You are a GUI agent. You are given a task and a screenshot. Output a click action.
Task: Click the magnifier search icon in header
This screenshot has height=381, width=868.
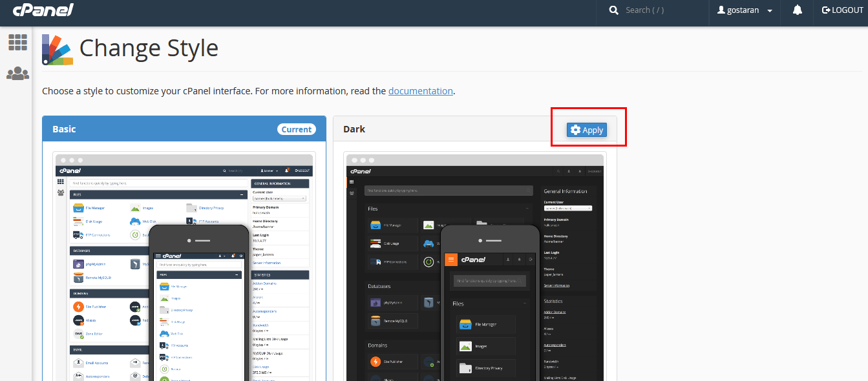point(613,10)
